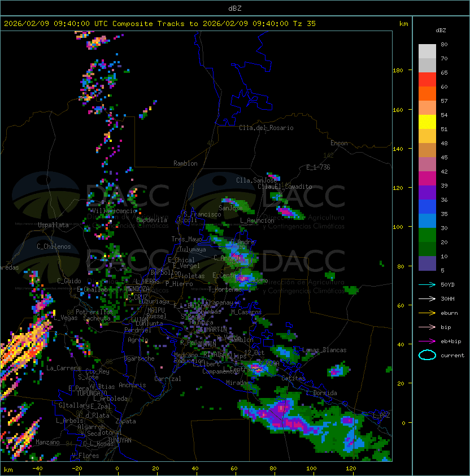Screen dimensions: 470x476
Task: Click the Potrerillos place label
Action: 94,311
